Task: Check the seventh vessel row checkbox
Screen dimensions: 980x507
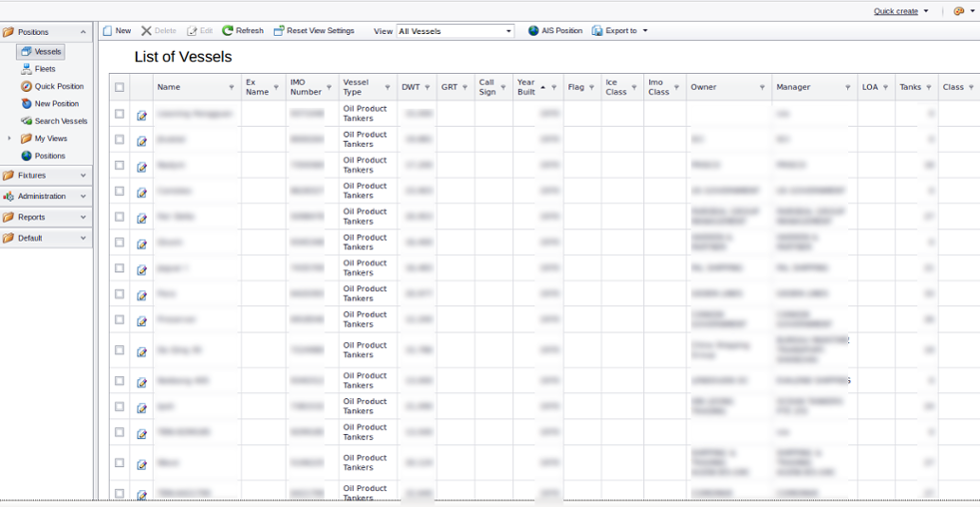Action: coord(119,267)
